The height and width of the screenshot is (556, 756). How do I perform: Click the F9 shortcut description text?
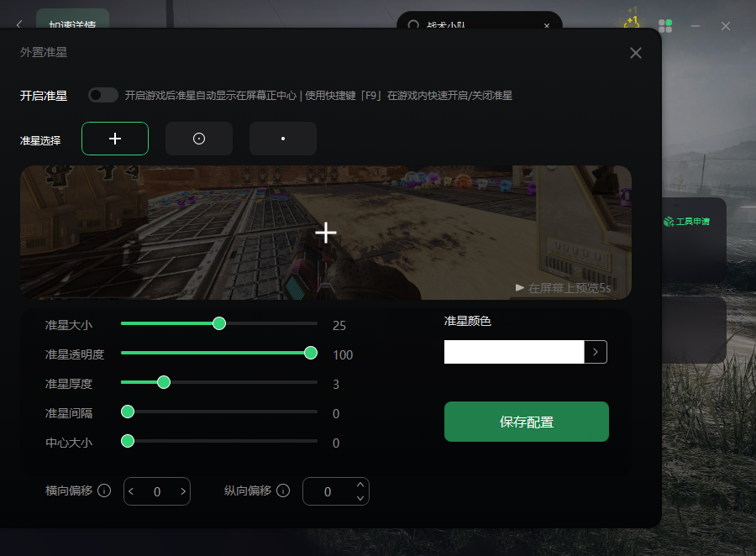point(318,96)
